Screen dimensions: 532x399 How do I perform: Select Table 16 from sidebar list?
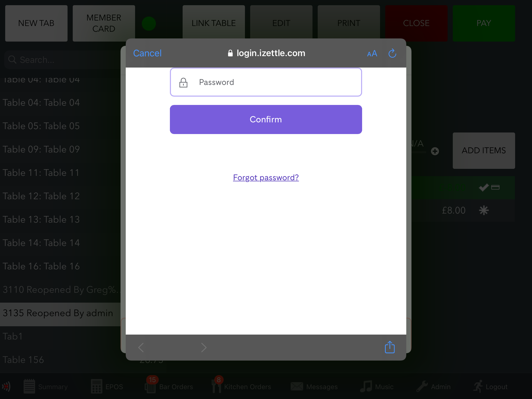41,266
